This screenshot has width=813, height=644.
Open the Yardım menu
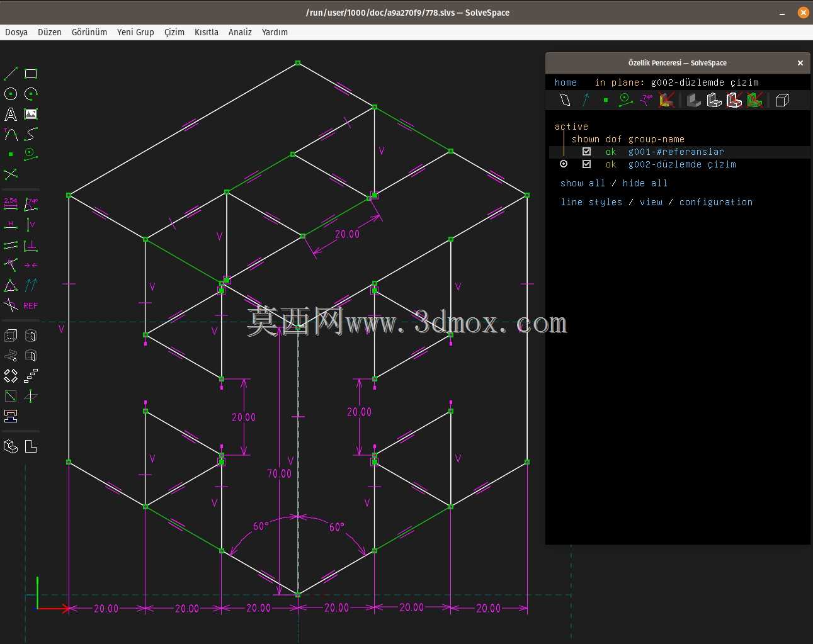(x=275, y=32)
